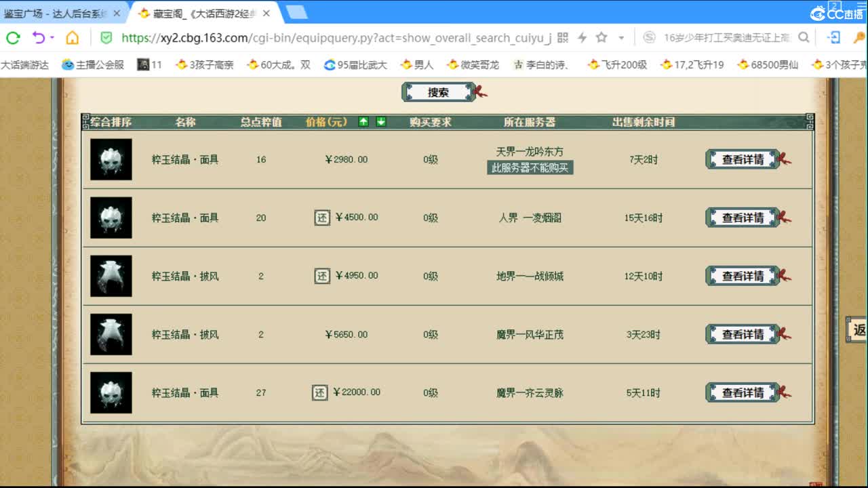Image resolution: width=868 pixels, height=488 pixels.
Task: Open the 68500男仙 bookmark
Action: (x=768, y=65)
